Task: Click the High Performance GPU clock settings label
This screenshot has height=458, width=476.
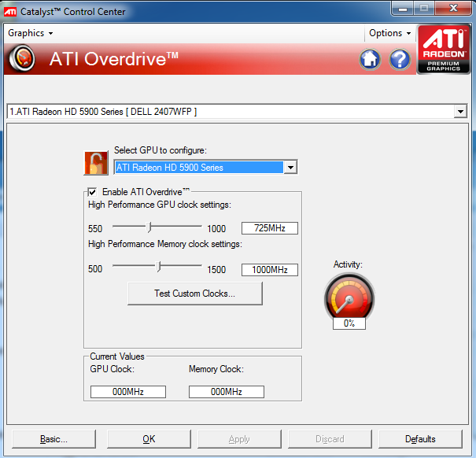Action: click(160, 205)
